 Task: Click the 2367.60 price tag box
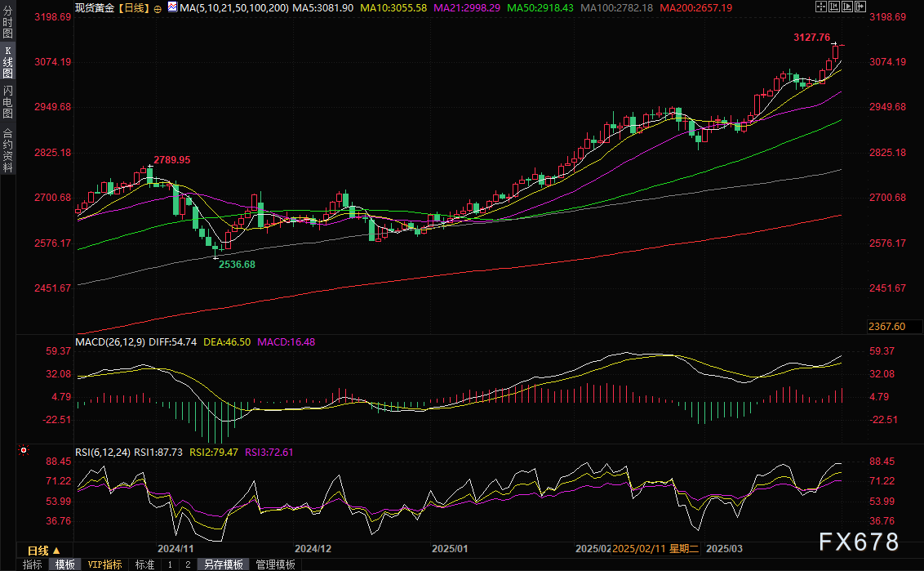[886, 327]
